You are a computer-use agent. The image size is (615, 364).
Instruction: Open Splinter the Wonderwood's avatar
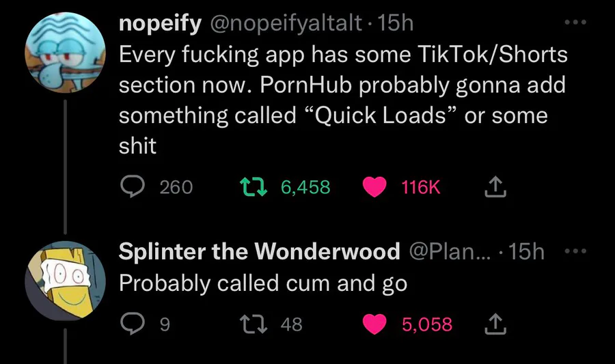[x=65, y=281]
